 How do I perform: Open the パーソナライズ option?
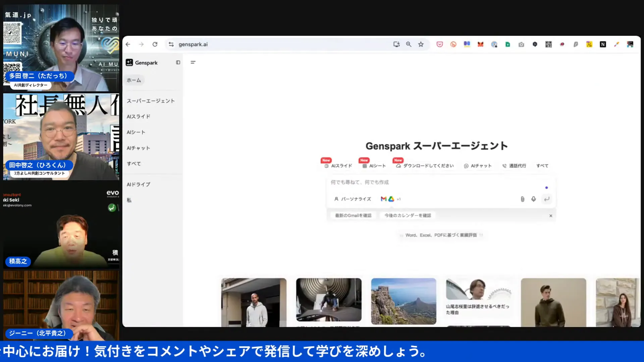(353, 199)
